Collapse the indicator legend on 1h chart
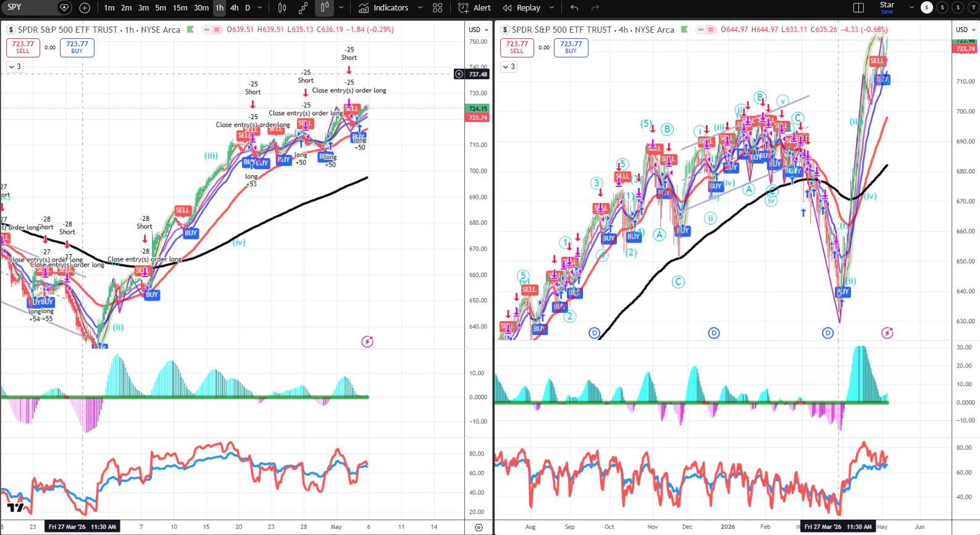Screen dimensions: 980x535 pos(15,67)
